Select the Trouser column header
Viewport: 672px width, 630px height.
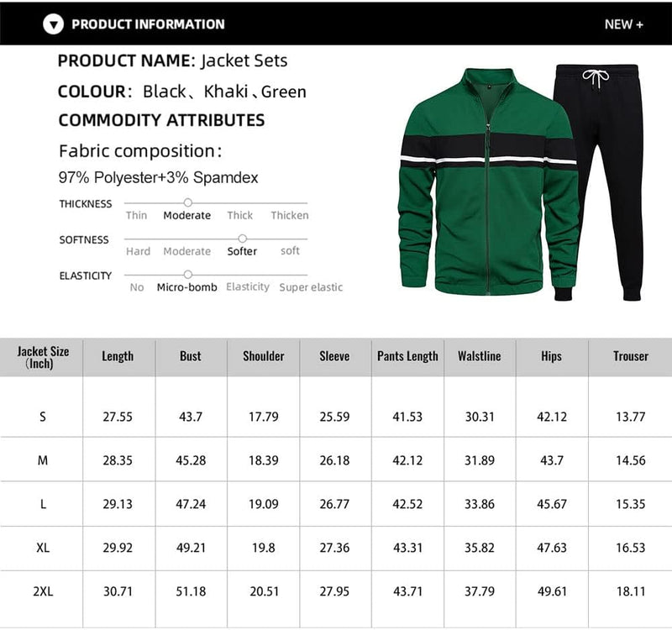pos(630,356)
